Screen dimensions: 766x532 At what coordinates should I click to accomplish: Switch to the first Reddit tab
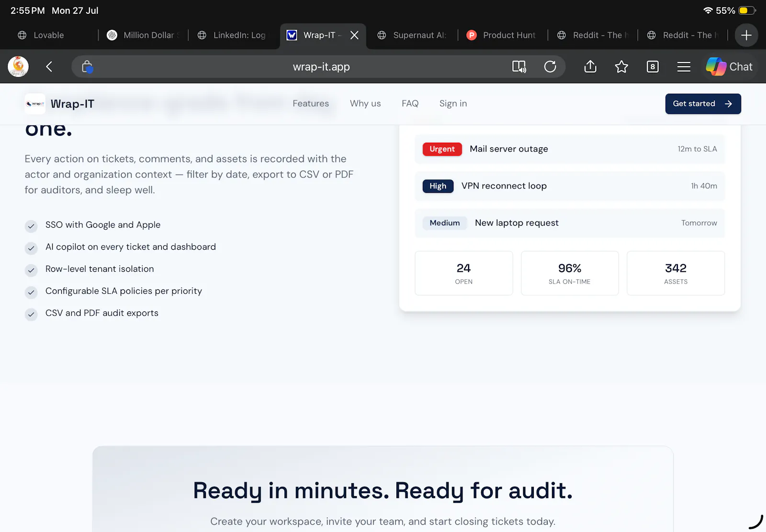point(593,35)
